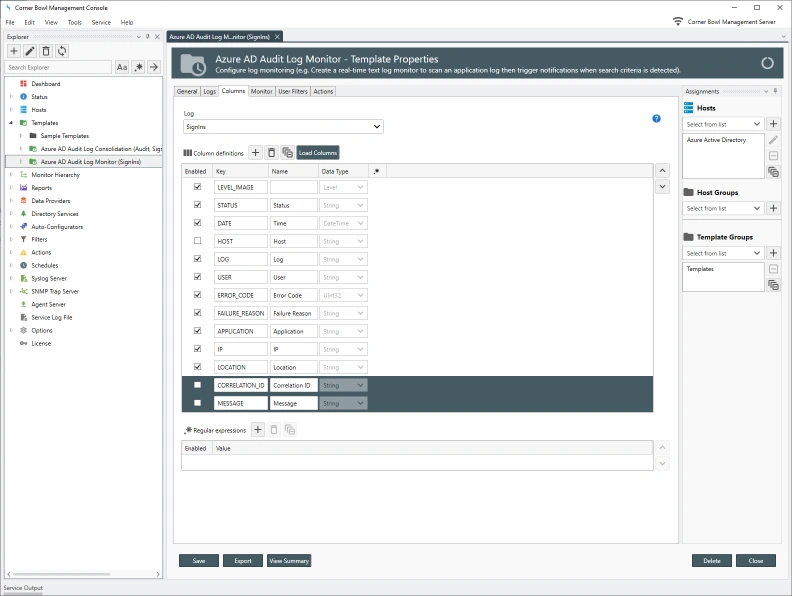Select Syslog Server in Explorer tree
The height and width of the screenshot is (596, 792).
point(49,278)
